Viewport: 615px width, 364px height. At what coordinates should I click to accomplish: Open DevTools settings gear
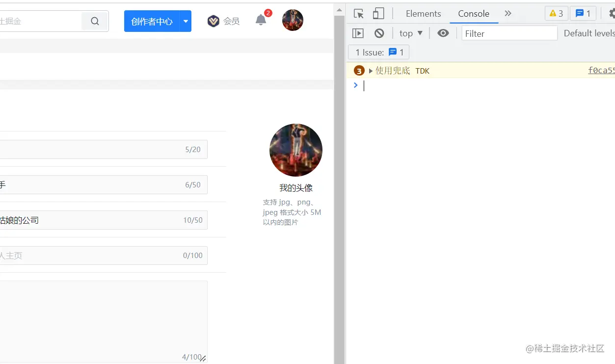tap(612, 14)
